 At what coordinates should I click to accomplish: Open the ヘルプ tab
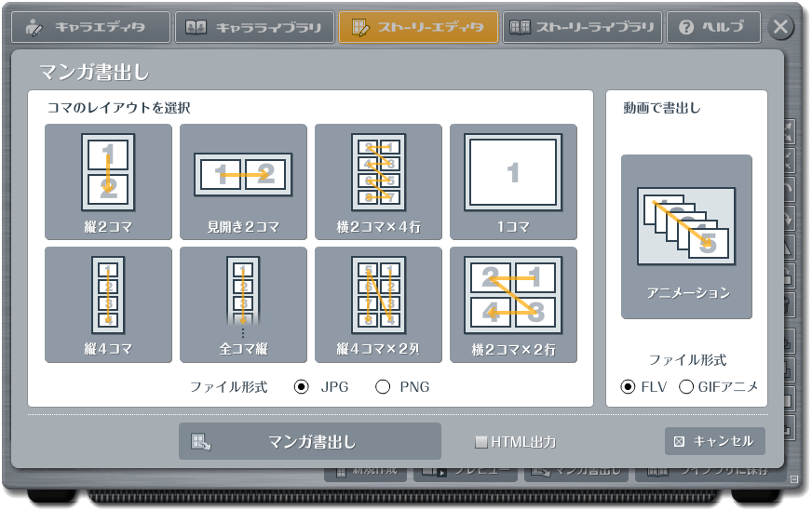714,27
